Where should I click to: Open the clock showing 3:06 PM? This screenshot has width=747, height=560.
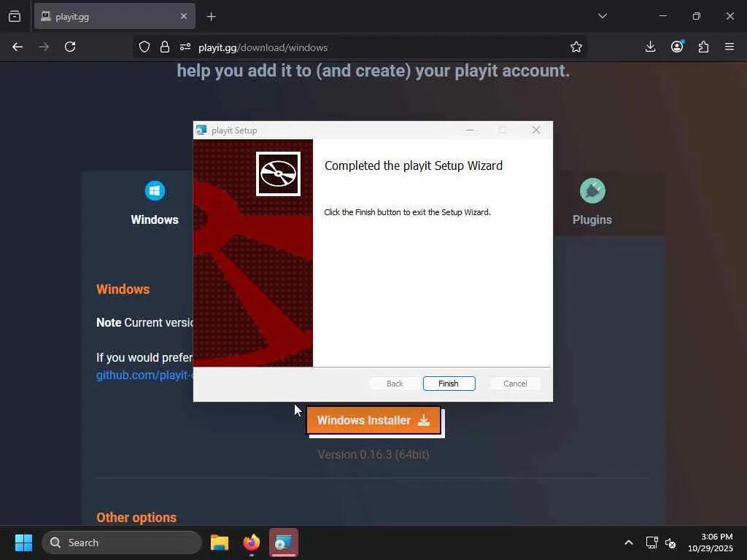(x=711, y=542)
